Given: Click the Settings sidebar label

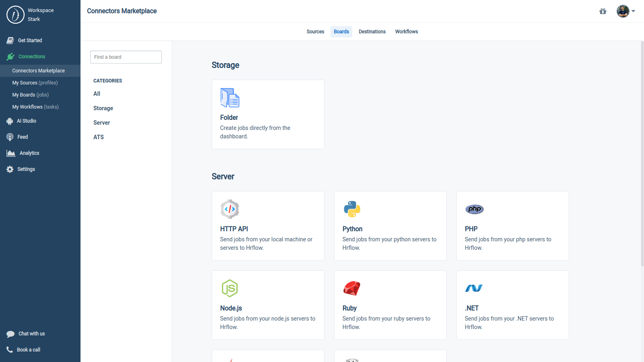Looking at the screenshot, I should pos(26,169).
